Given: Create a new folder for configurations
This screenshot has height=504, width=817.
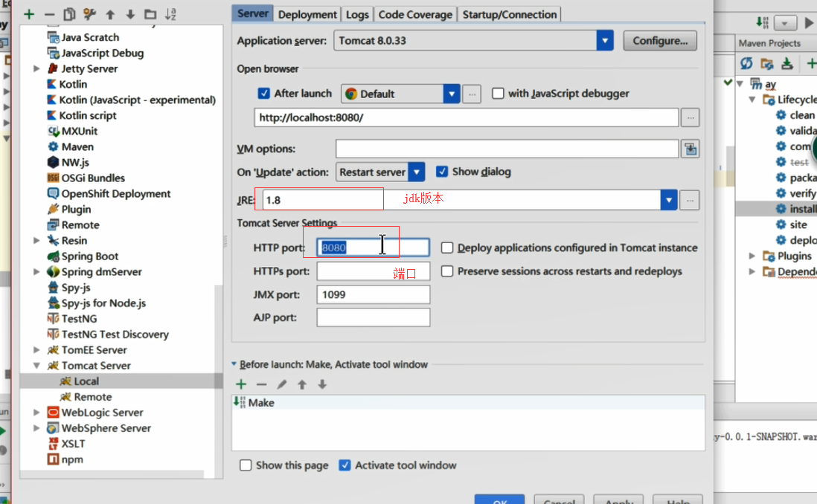Looking at the screenshot, I should point(150,15).
